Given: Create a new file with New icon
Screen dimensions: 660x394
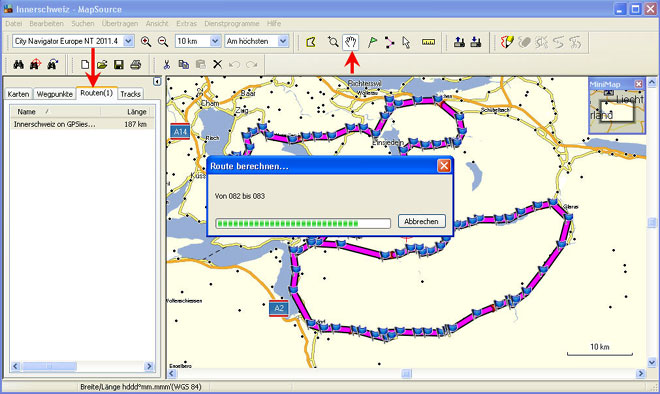Looking at the screenshot, I should [x=85, y=64].
